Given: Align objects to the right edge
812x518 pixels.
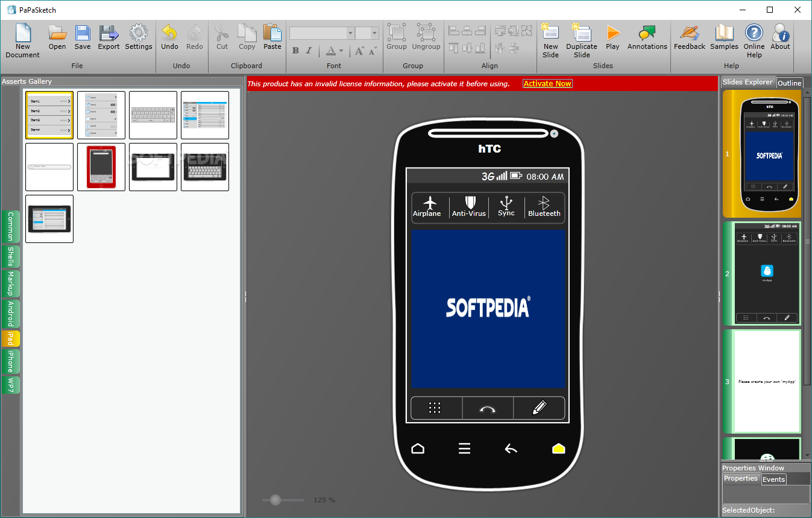Looking at the screenshot, I should 480,31.
